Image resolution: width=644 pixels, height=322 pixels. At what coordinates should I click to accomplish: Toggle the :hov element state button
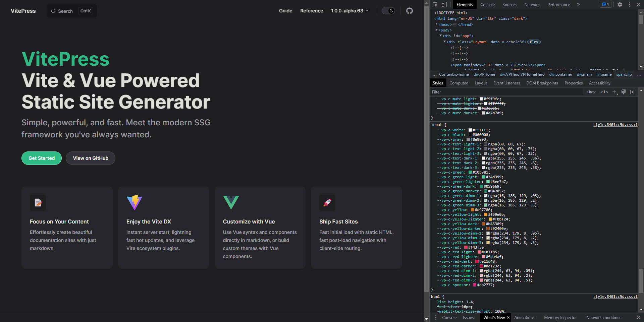click(591, 92)
